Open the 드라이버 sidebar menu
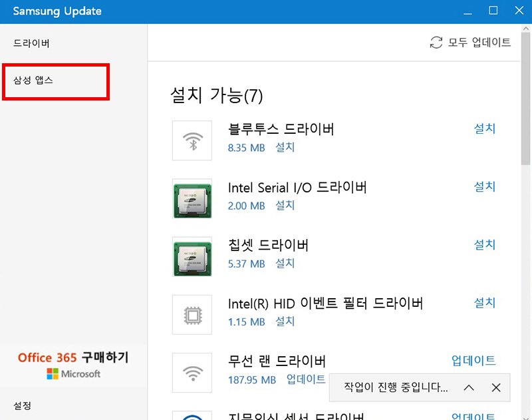The width and height of the screenshot is (532, 420). pos(31,43)
